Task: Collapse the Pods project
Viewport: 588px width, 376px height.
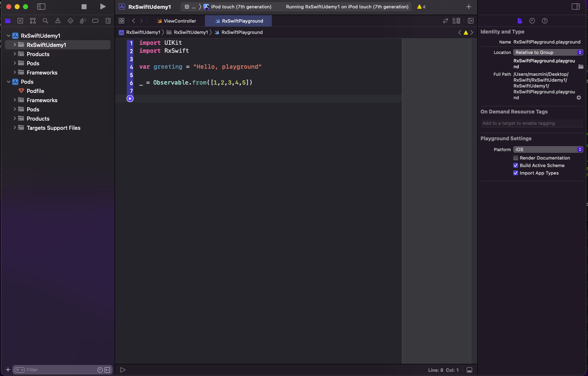Action: pyautogui.click(x=9, y=82)
